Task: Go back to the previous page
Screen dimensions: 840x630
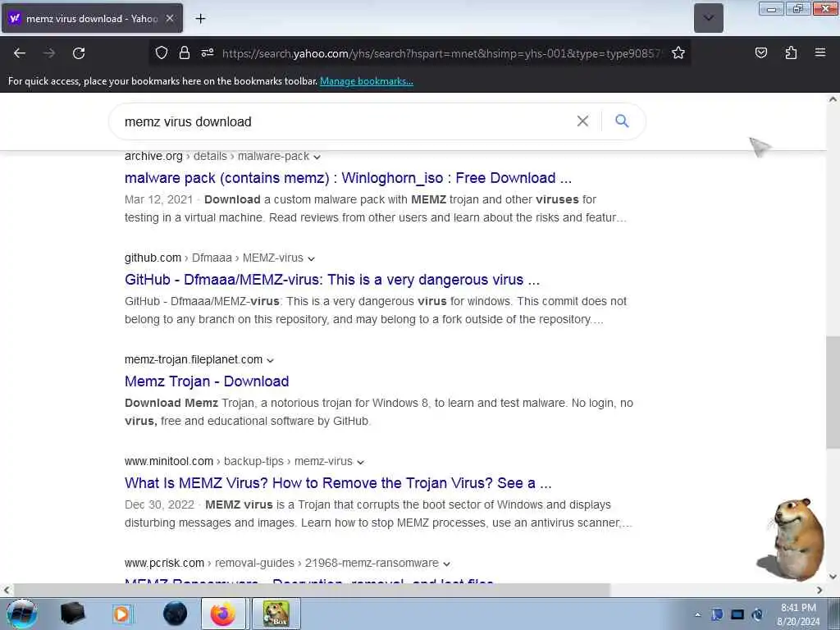Action: [20, 53]
